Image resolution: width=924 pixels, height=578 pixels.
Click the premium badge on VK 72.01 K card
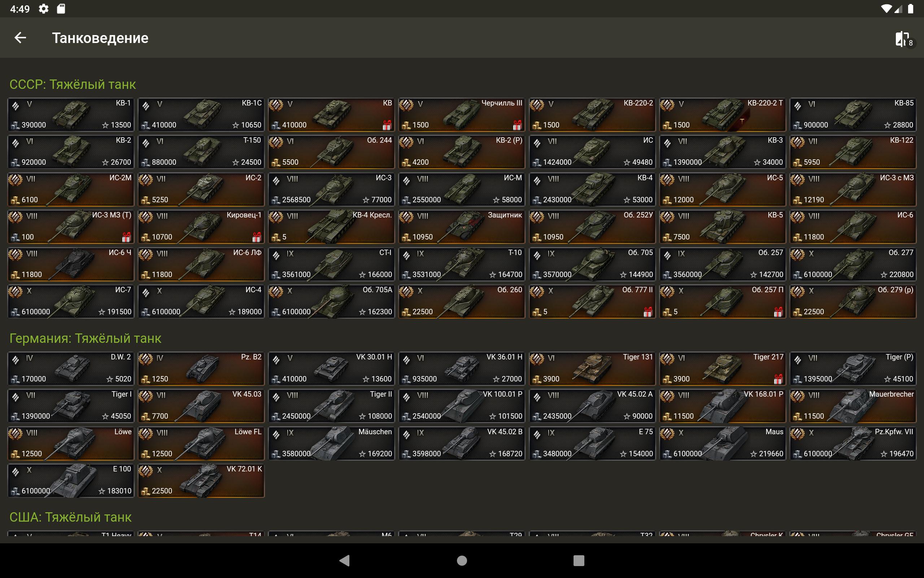click(146, 471)
